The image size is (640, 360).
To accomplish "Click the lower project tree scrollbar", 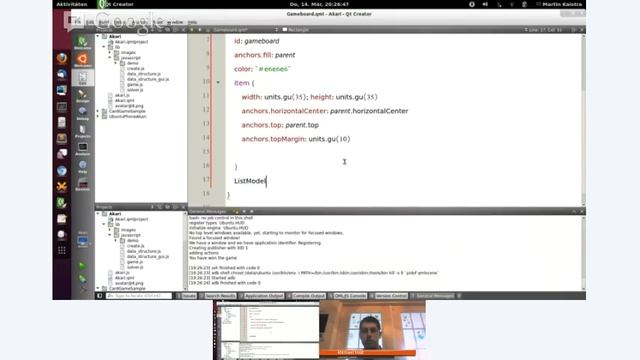I will [185, 251].
